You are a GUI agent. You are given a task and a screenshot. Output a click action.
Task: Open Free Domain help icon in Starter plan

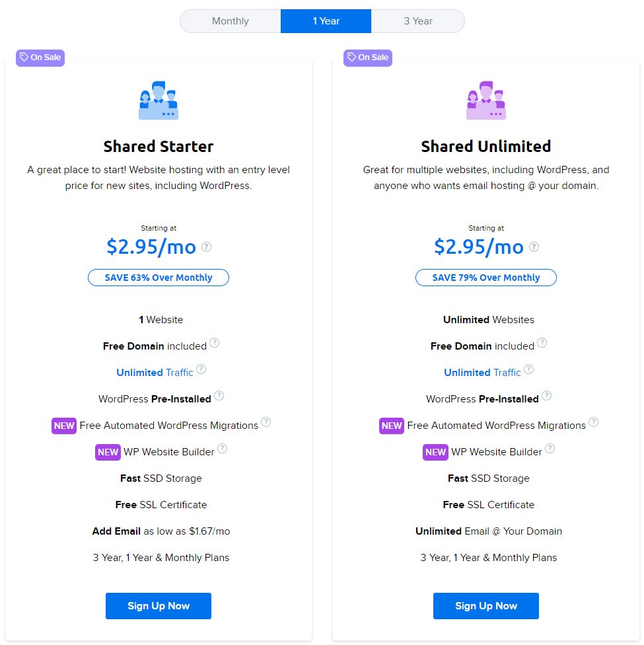click(214, 342)
